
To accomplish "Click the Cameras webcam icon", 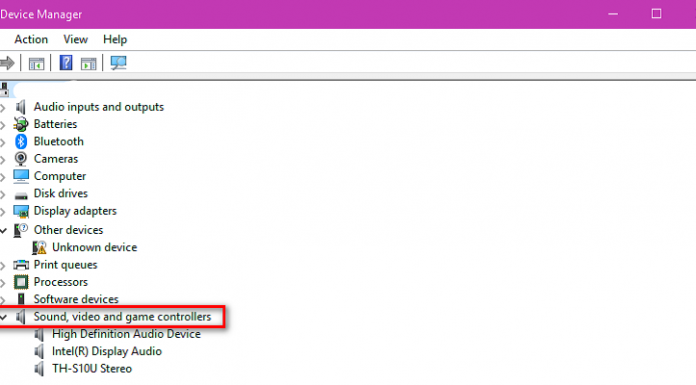I will (21, 159).
